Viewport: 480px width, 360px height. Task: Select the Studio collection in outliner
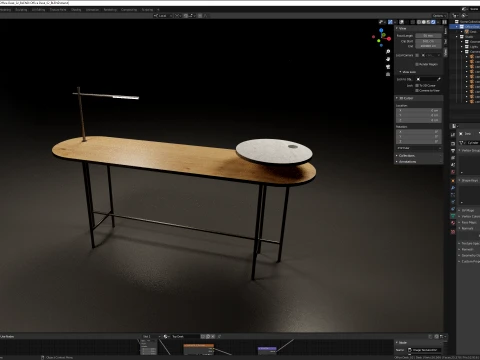[x=469, y=37]
